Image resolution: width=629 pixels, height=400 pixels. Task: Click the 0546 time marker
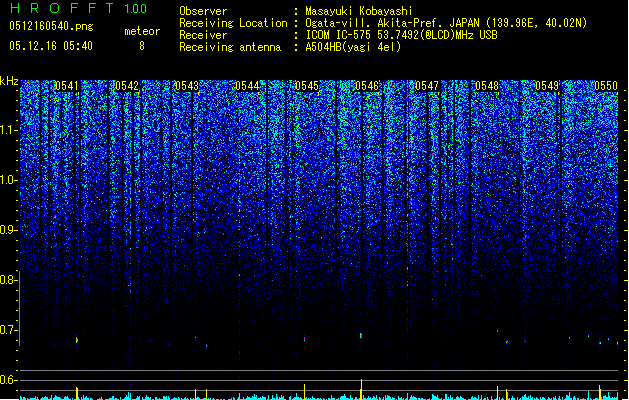pyautogui.click(x=367, y=86)
